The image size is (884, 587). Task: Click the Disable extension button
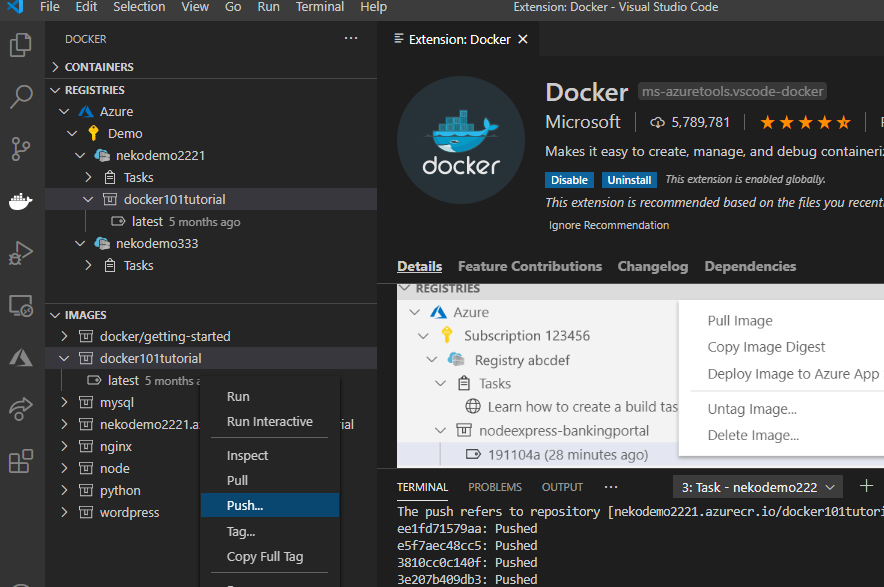pyautogui.click(x=569, y=180)
